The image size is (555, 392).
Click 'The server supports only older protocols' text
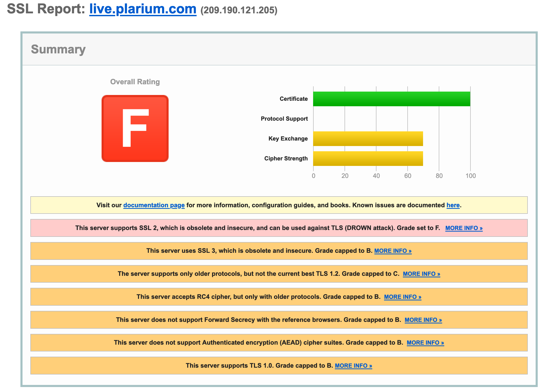coord(180,274)
